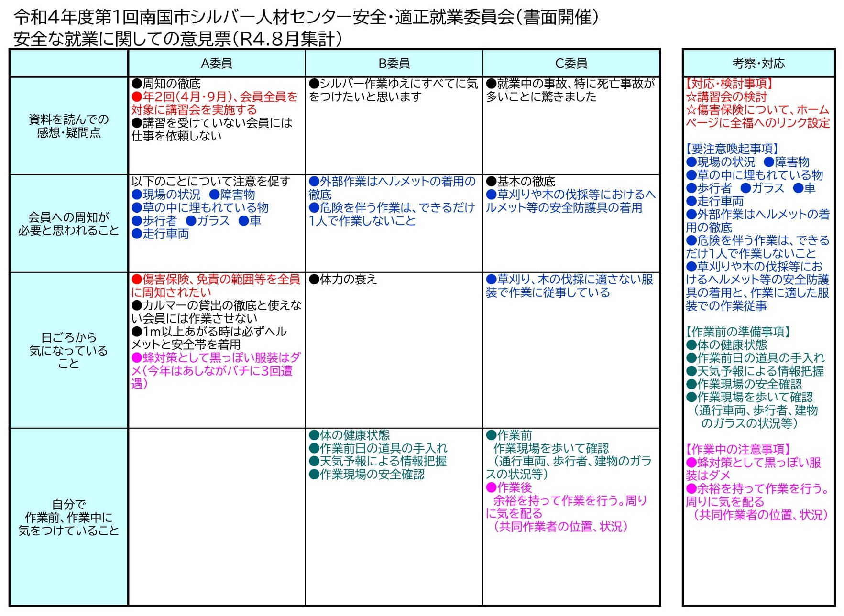Click the title 令和4年度第1回南国市シルバー人材センター line
Screen dimensions: 844x616
pyautogui.click(x=306, y=17)
